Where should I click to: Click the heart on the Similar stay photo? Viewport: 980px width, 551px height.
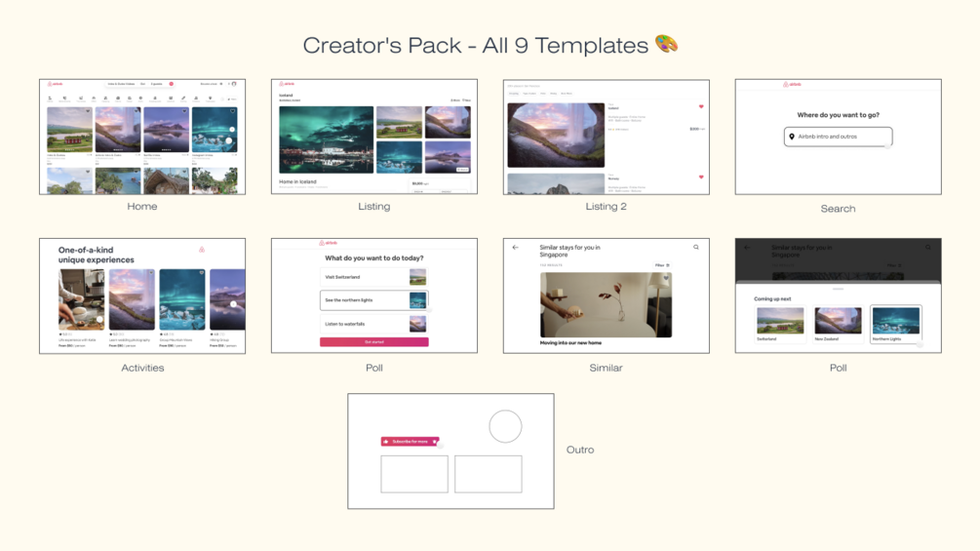666,278
